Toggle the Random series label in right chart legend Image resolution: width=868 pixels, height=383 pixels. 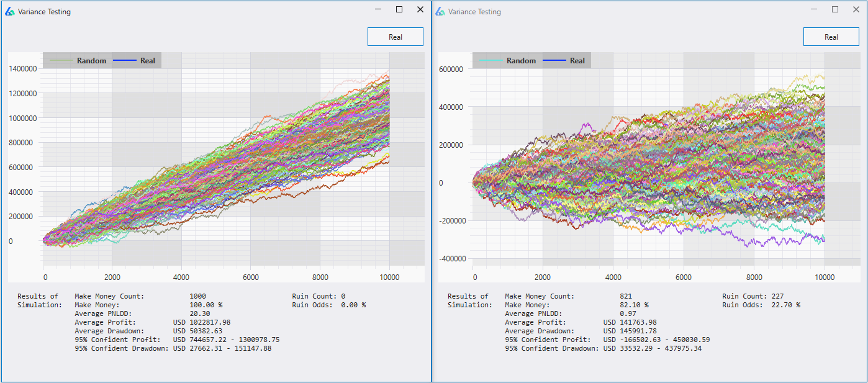pos(521,61)
